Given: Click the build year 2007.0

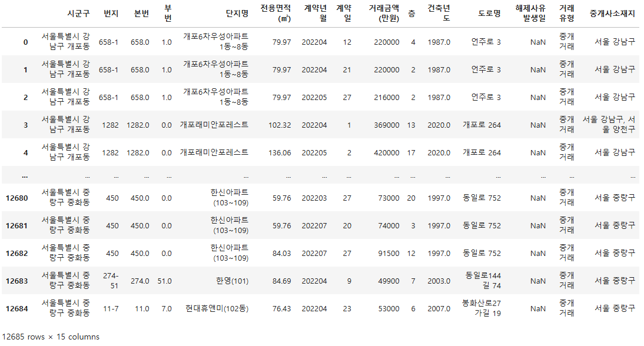Looking at the screenshot, I should 439,309.
